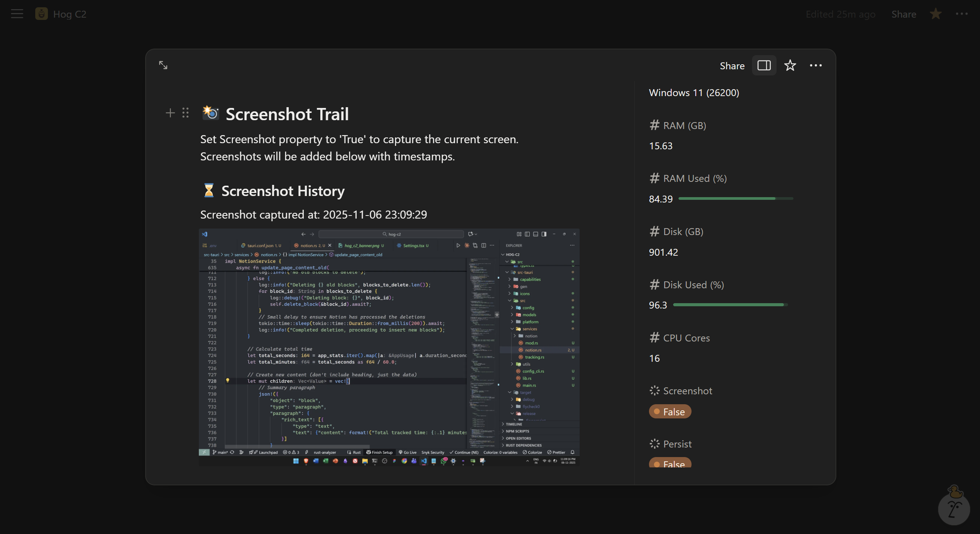Open the Screenshot property label
The width and height of the screenshot is (980, 534).
point(687,391)
